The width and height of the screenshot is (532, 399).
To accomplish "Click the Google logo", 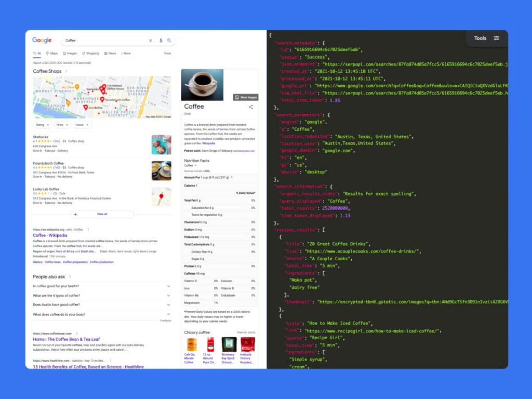I will tap(42, 40).
